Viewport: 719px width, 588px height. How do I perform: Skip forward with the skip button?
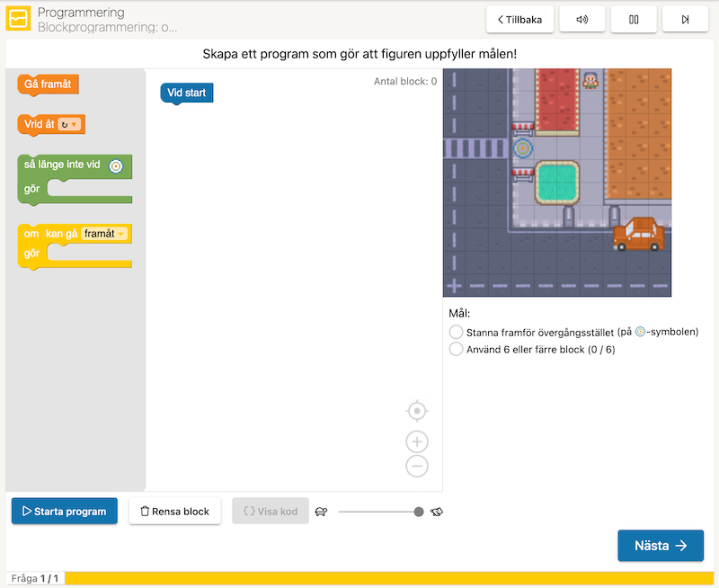(685, 19)
